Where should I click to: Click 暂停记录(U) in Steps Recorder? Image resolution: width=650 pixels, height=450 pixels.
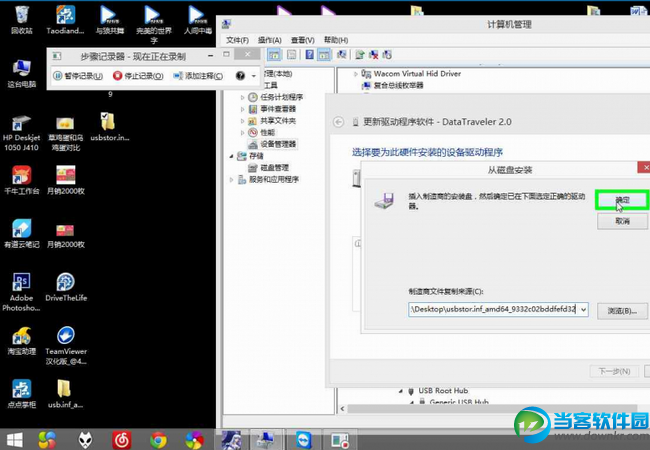[78, 76]
